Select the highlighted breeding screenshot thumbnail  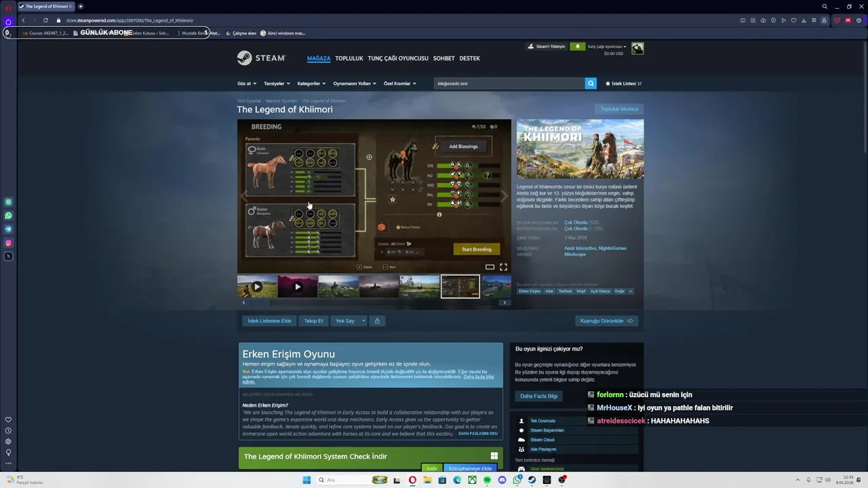click(x=460, y=287)
